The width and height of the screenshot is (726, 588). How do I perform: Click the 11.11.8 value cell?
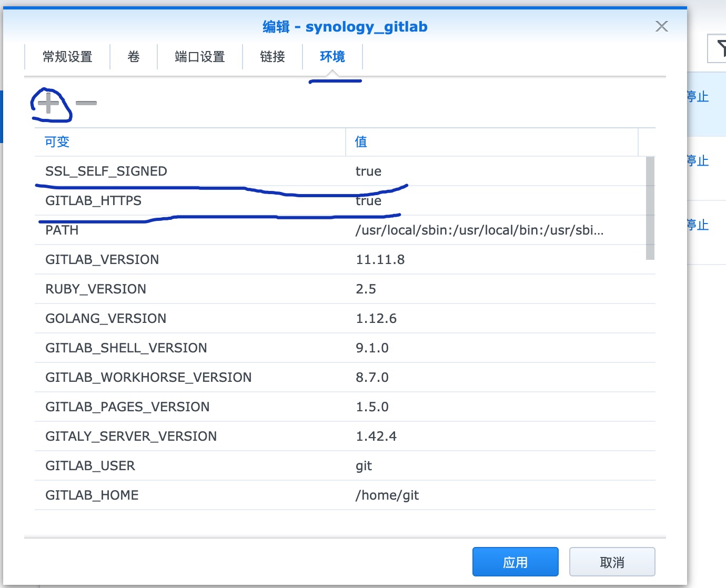click(x=380, y=260)
